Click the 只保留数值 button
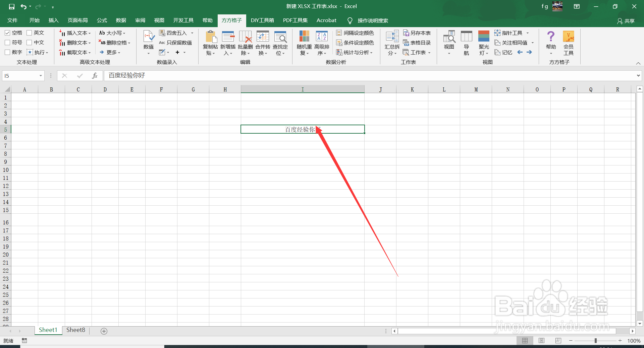644x348 pixels. [x=175, y=43]
